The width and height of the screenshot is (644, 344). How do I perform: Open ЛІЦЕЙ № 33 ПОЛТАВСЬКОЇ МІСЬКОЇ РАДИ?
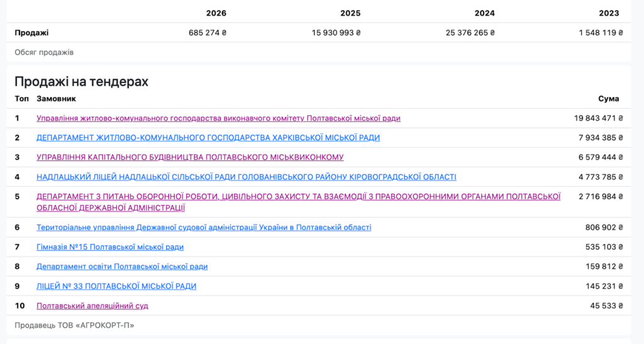pos(116,286)
